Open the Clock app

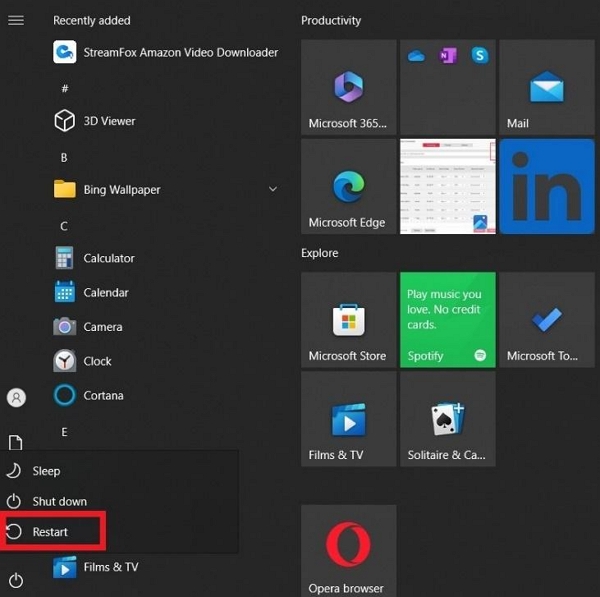(x=83, y=361)
